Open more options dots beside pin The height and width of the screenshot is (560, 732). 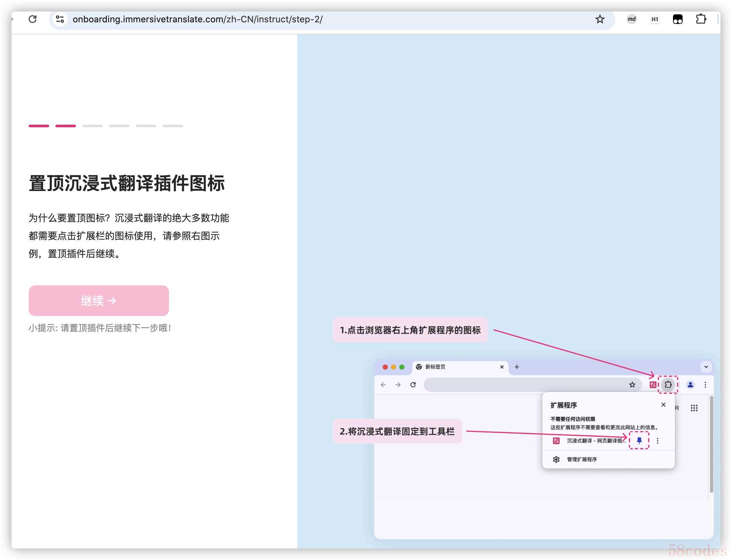[x=657, y=441]
